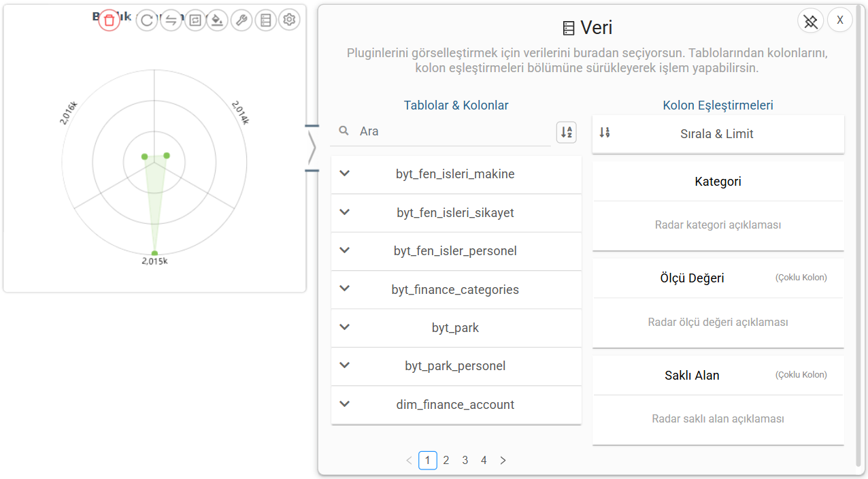Click the circular refresh icon on chart
The height and width of the screenshot is (479, 868).
point(146,20)
